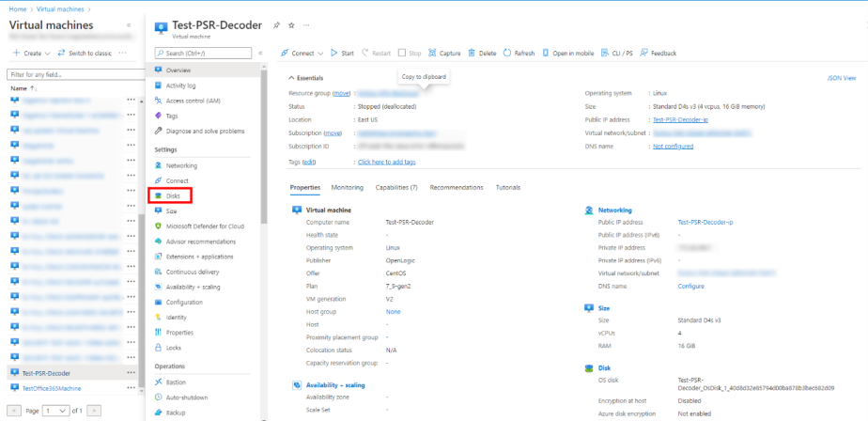Refresh the VM overview
868x421 pixels.
pyautogui.click(x=519, y=54)
